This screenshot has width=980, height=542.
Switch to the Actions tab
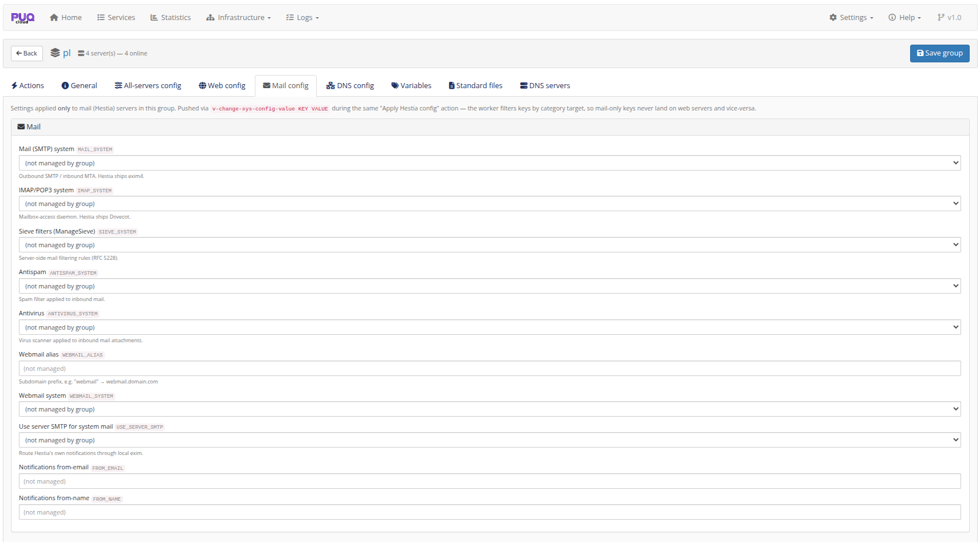(x=27, y=86)
